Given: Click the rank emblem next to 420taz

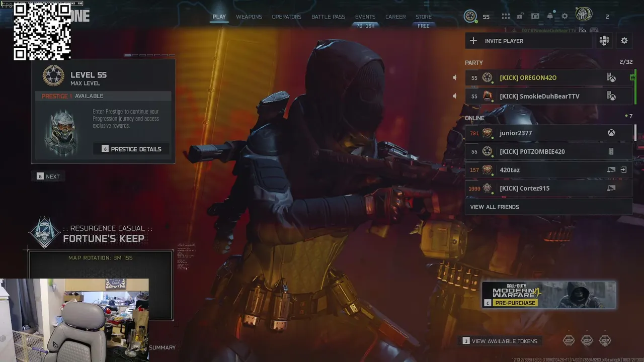Looking at the screenshot, I should (487, 170).
